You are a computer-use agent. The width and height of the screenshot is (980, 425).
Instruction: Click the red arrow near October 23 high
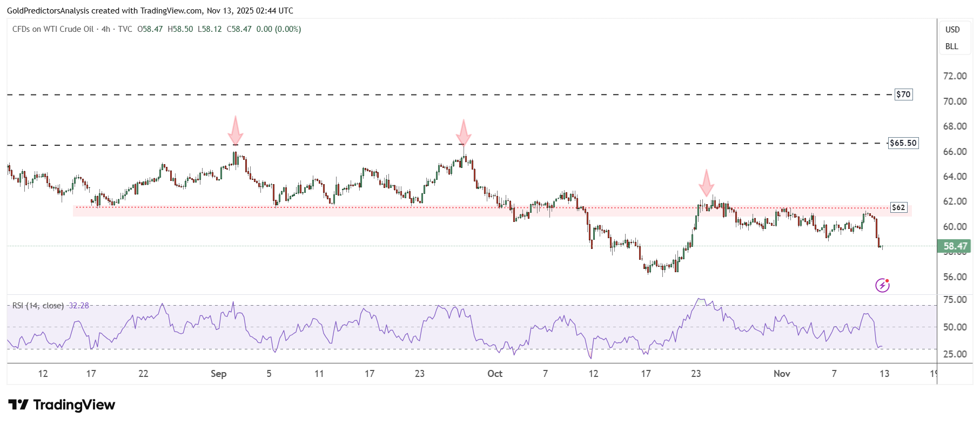tap(706, 183)
